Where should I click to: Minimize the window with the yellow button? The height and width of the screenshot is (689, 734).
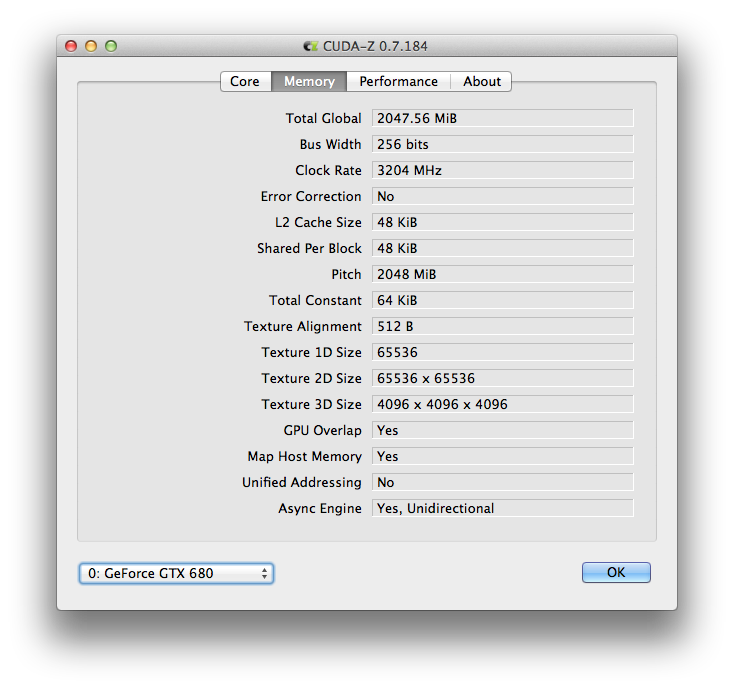[x=91, y=46]
